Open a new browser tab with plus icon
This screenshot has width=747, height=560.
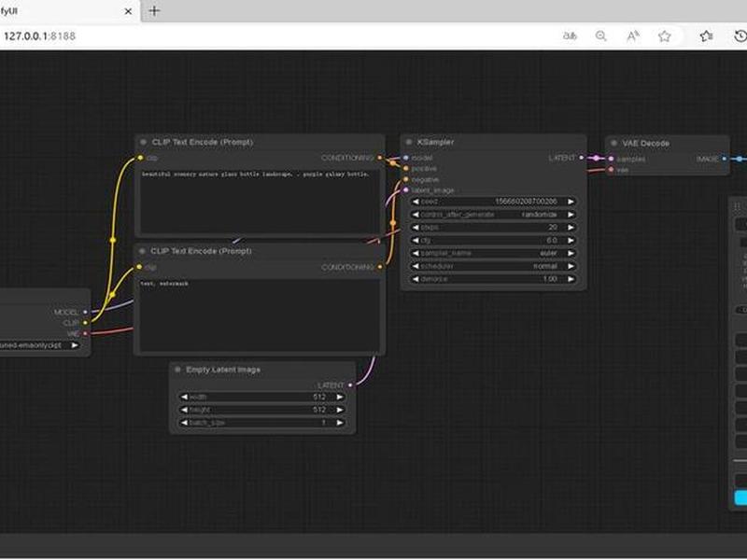click(154, 10)
